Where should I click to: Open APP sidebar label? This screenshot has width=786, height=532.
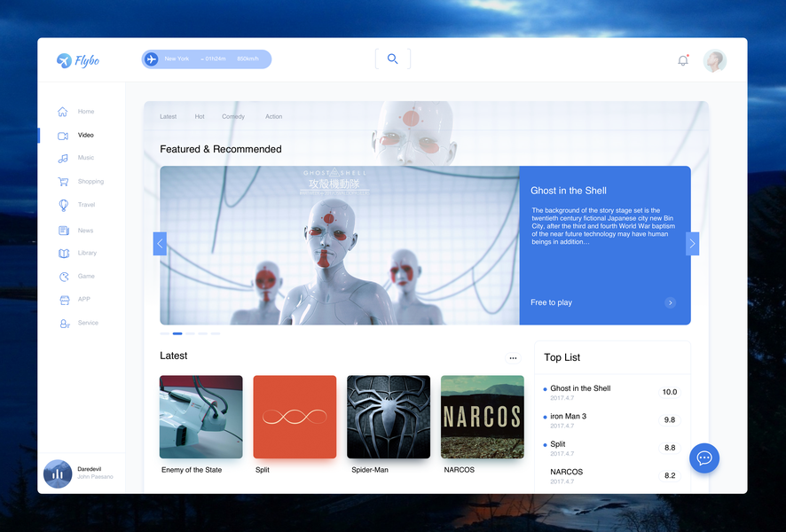coord(83,300)
